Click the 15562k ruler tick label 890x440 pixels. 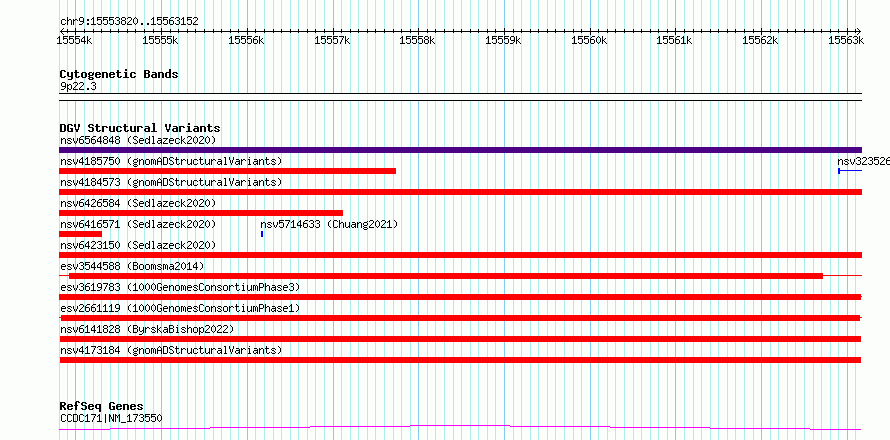tap(761, 40)
